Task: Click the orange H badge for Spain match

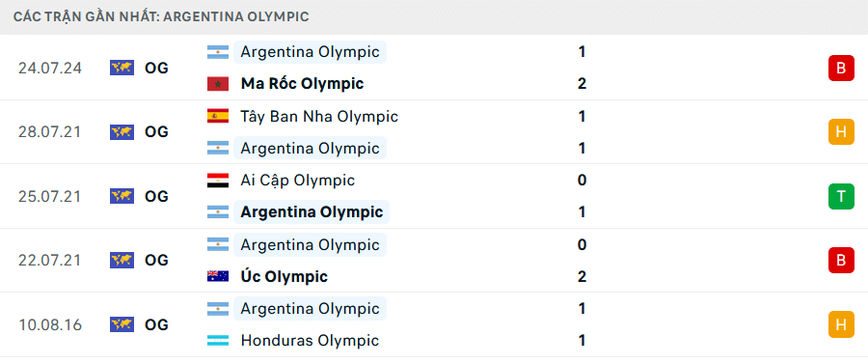Action: 841,132
